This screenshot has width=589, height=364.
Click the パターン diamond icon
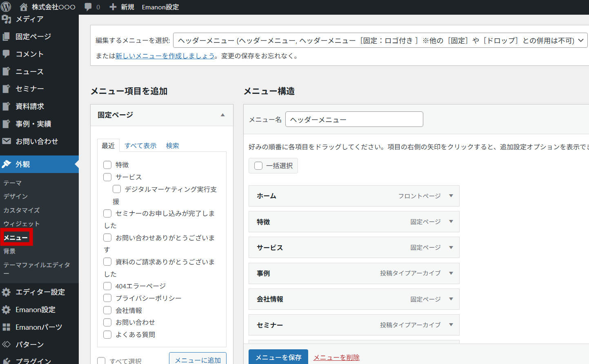6,344
